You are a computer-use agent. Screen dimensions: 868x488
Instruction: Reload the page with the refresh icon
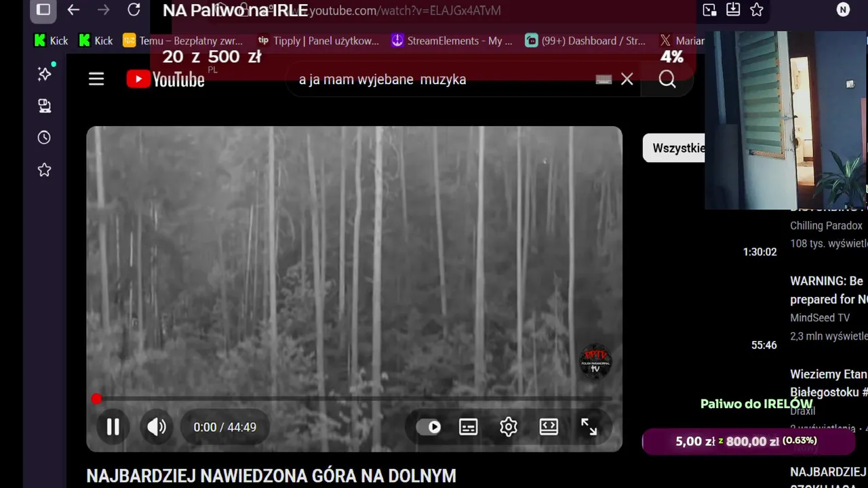pyautogui.click(x=134, y=10)
